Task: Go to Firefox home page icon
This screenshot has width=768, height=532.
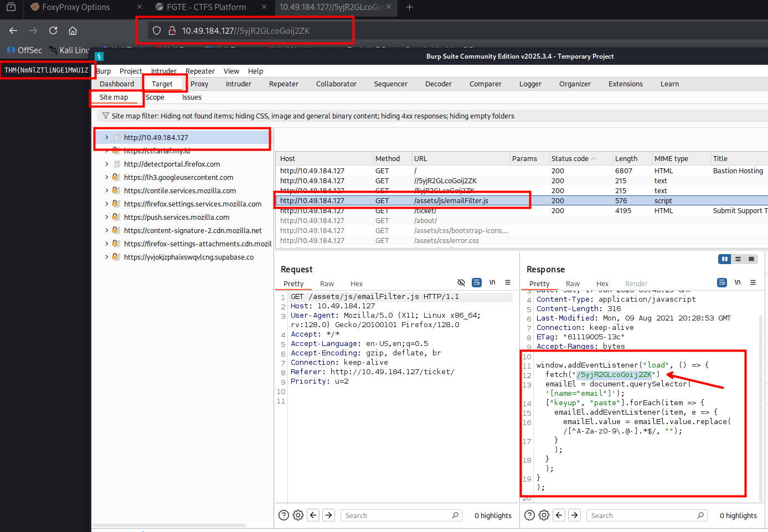Action: tap(73, 30)
